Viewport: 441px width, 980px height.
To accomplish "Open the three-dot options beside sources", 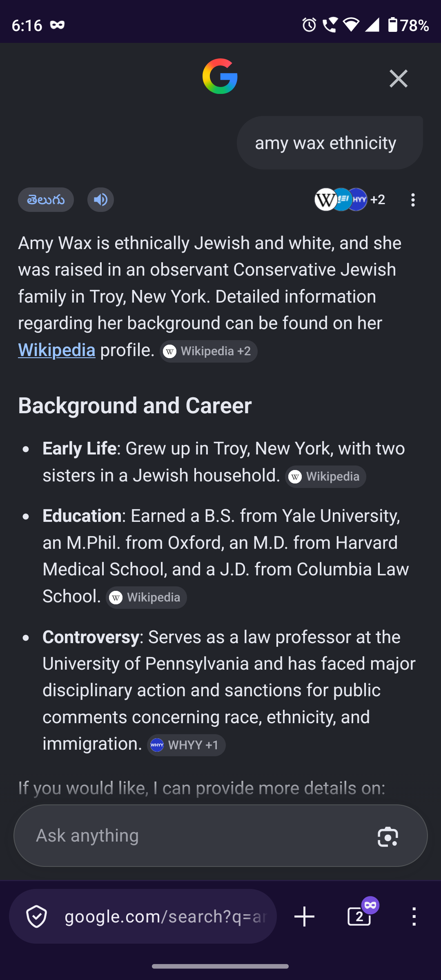I will [413, 200].
